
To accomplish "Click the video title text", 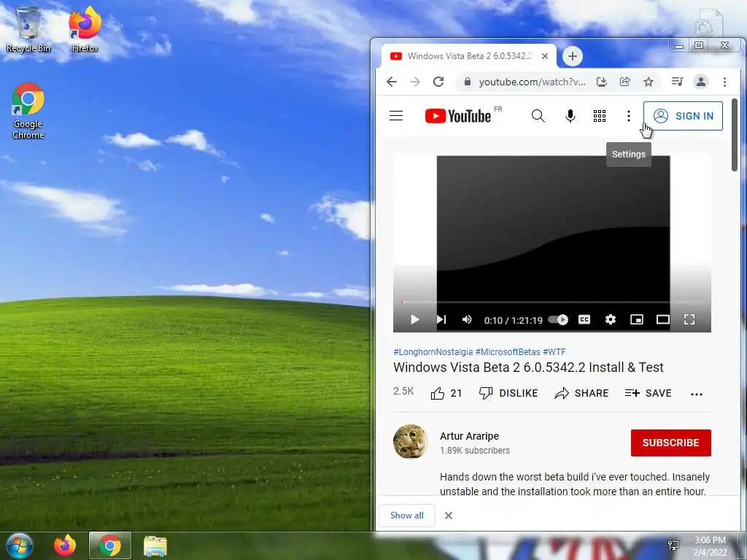I will click(x=528, y=367).
